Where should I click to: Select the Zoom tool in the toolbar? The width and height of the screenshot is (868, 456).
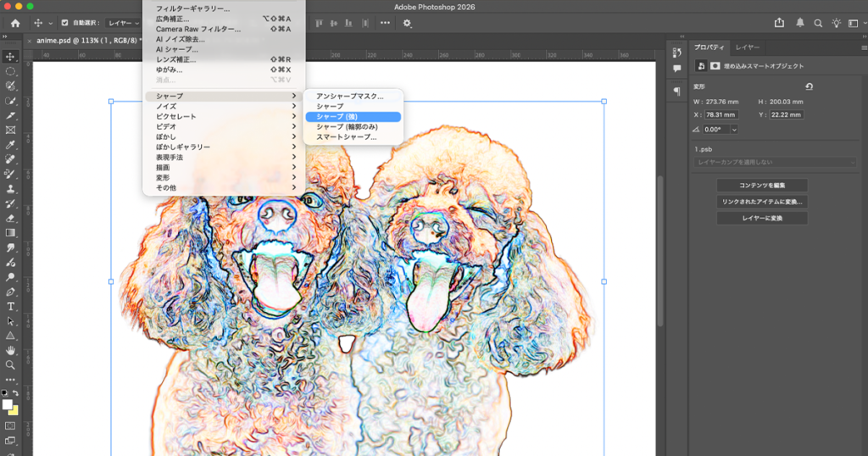coord(11,364)
